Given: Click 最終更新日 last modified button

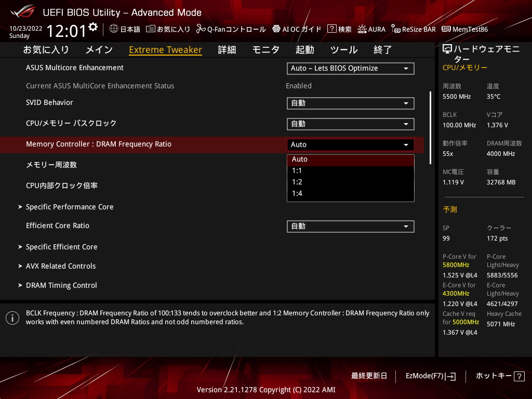Looking at the screenshot, I should 369,376.
